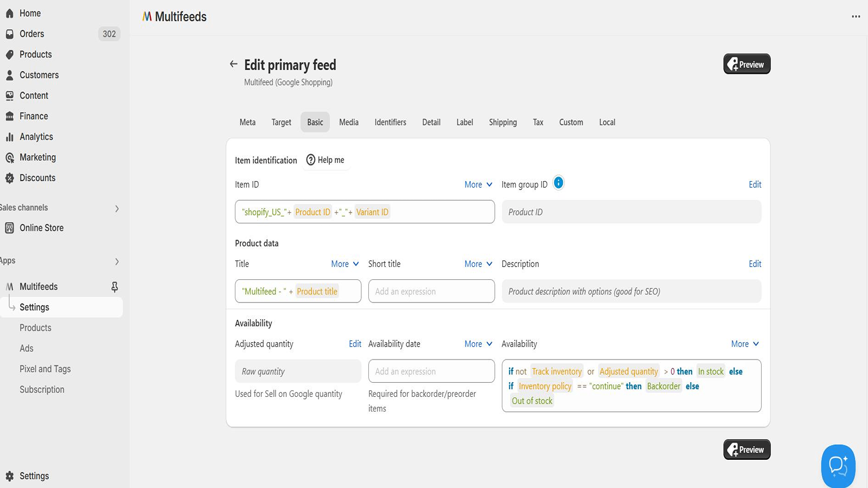The height and width of the screenshot is (488, 868).
Task: Open Title More dropdown
Action: click(345, 264)
